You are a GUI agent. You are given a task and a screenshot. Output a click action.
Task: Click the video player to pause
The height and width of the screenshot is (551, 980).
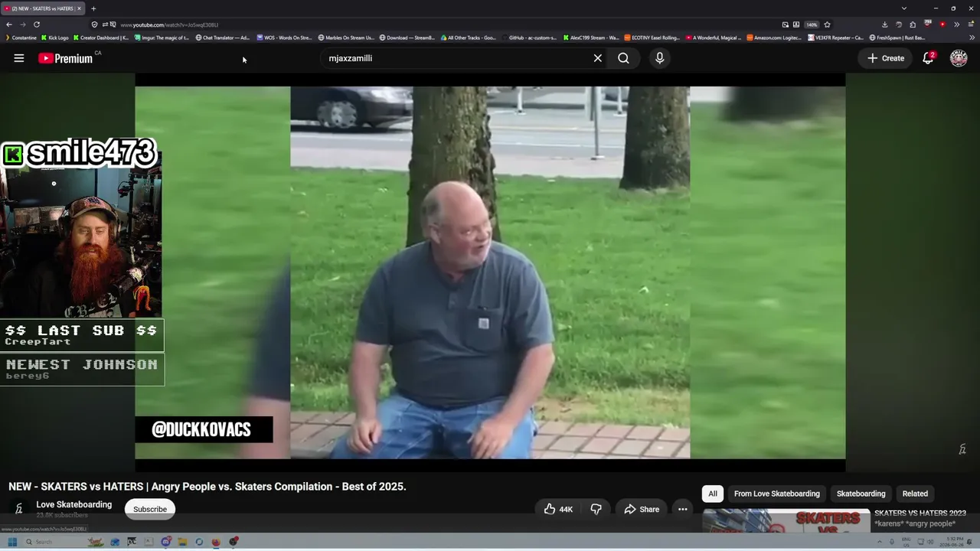point(490,272)
